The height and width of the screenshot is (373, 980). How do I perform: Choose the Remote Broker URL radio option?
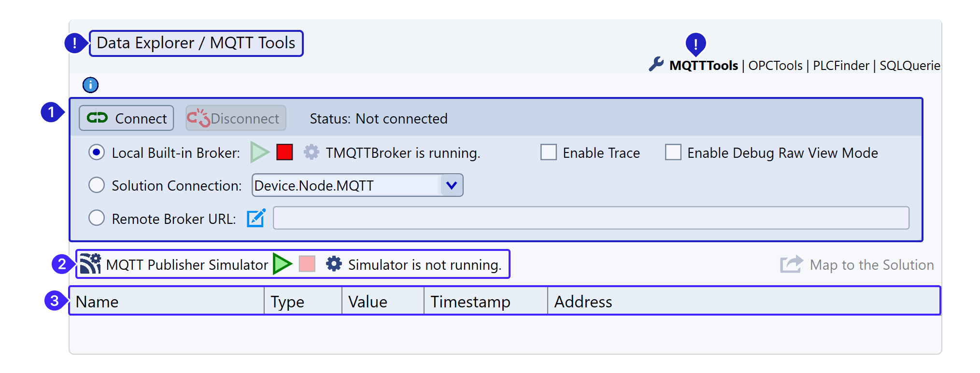[x=97, y=218]
